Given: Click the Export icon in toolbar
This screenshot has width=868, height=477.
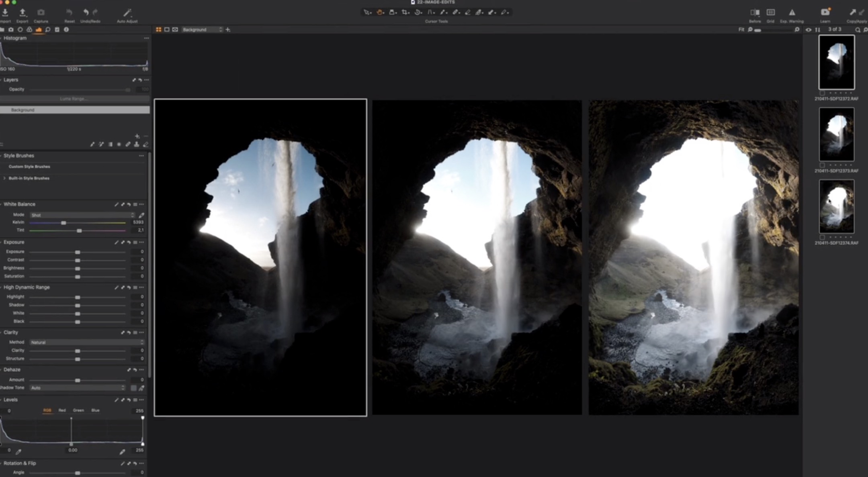Looking at the screenshot, I should pos(23,13).
